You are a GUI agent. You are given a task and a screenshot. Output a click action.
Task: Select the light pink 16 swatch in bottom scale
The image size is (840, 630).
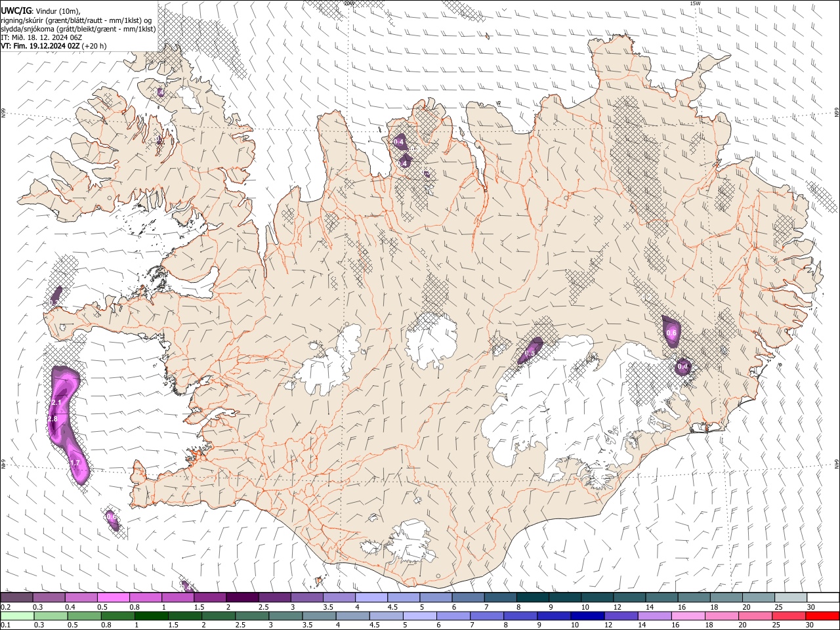click(688, 616)
